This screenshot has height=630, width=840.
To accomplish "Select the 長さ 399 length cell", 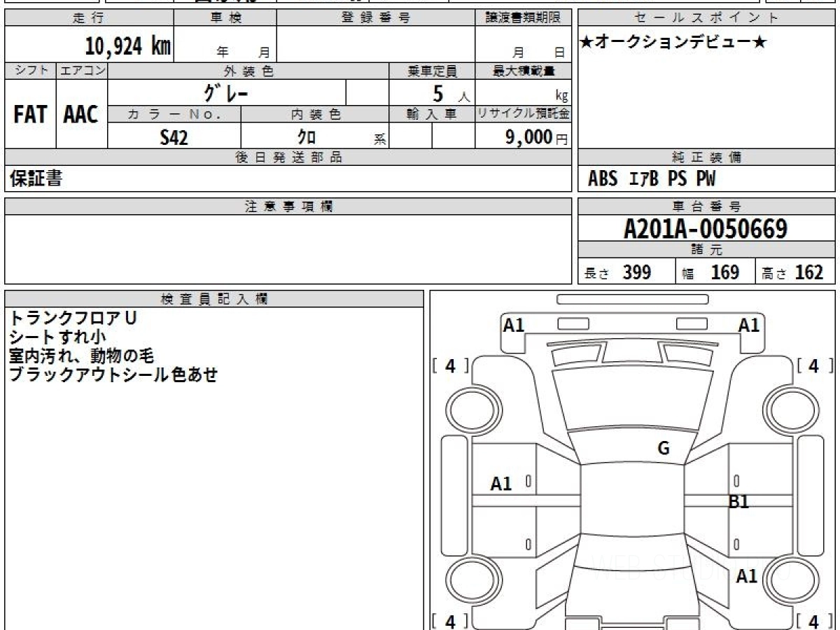I will click(x=626, y=272).
